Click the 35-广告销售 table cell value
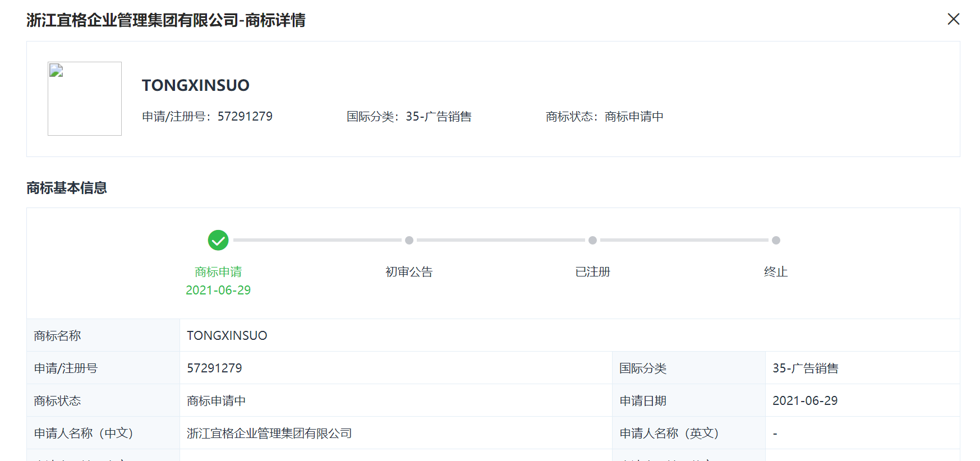The width and height of the screenshot is (980, 461). [863, 368]
